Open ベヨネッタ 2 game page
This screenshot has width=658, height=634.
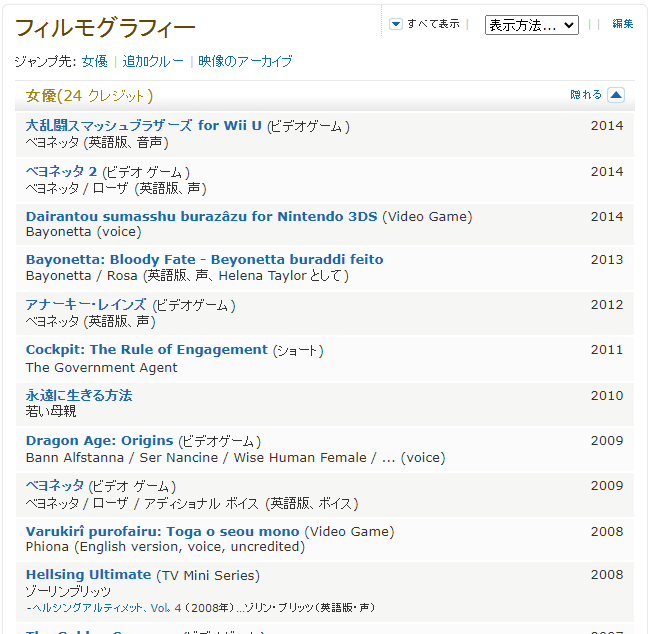coord(61,171)
